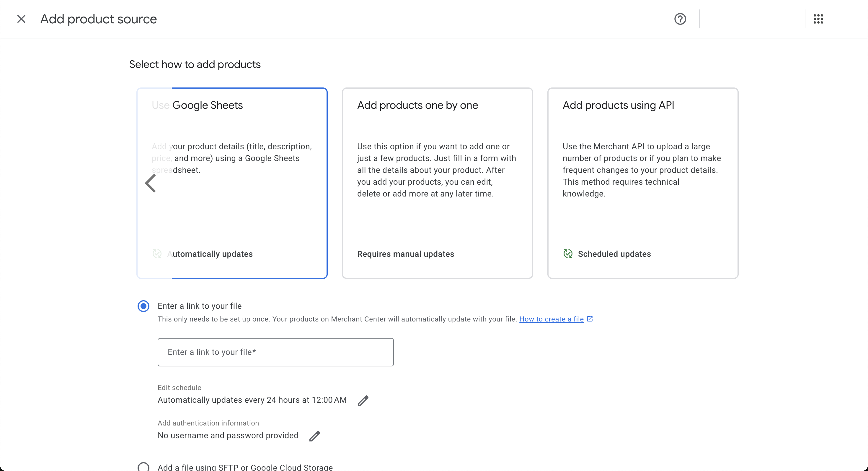Image resolution: width=868 pixels, height=471 pixels.
Task: Click the Select how to add products heading
Action: coord(195,64)
